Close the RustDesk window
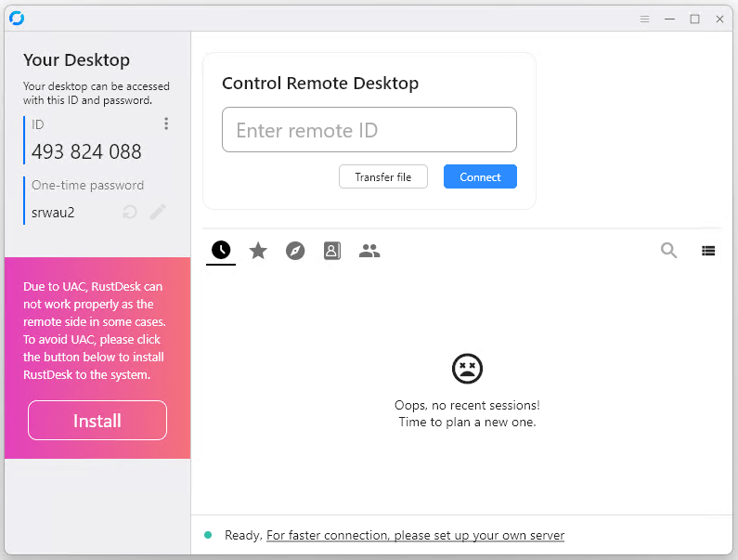Image resolution: width=738 pixels, height=560 pixels. pyautogui.click(x=719, y=20)
